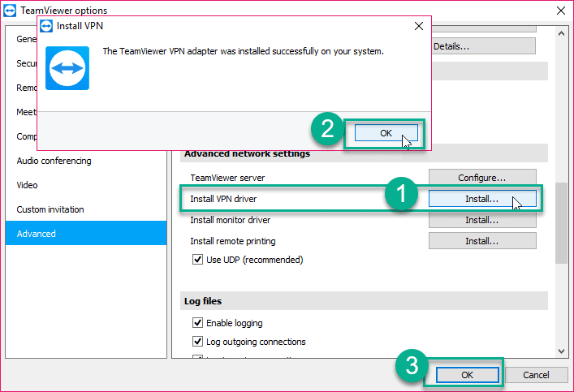This screenshot has width=574, height=392.
Task: Click Install for monitor driver
Action: pos(482,220)
